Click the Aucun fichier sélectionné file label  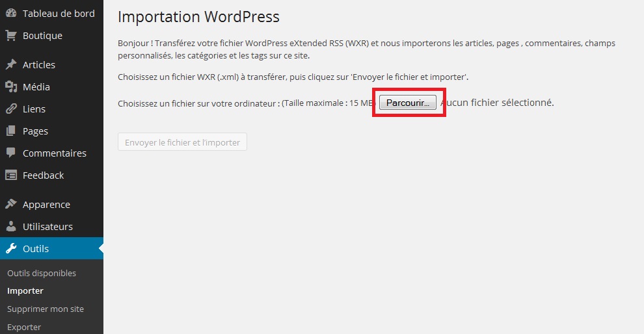498,103
